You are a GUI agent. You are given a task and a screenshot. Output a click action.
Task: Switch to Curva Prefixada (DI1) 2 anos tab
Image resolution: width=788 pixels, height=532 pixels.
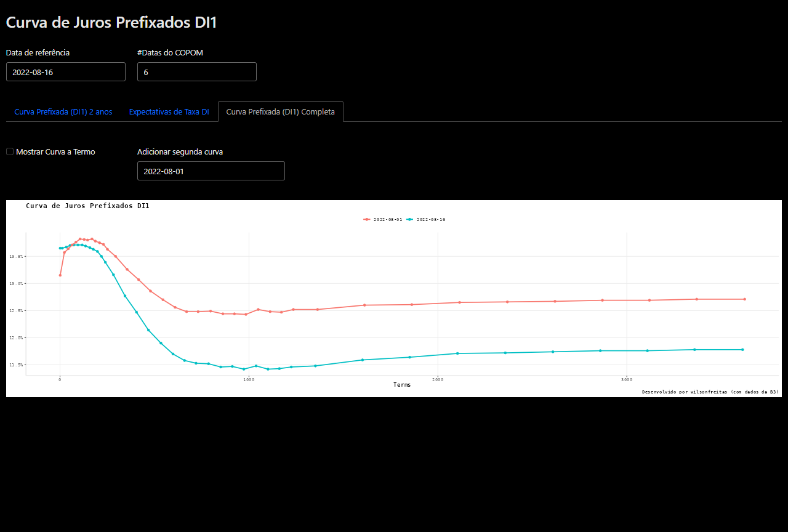click(63, 112)
